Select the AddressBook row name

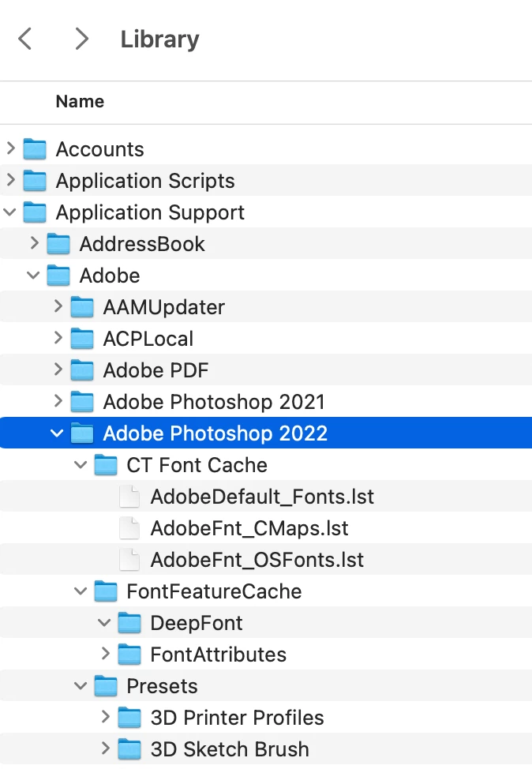click(x=142, y=244)
